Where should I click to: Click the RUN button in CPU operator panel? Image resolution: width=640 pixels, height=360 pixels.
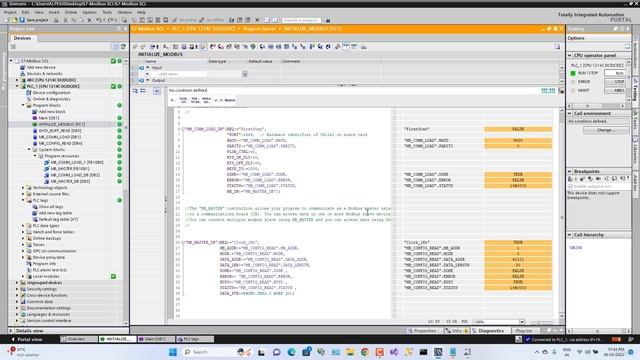pos(615,73)
